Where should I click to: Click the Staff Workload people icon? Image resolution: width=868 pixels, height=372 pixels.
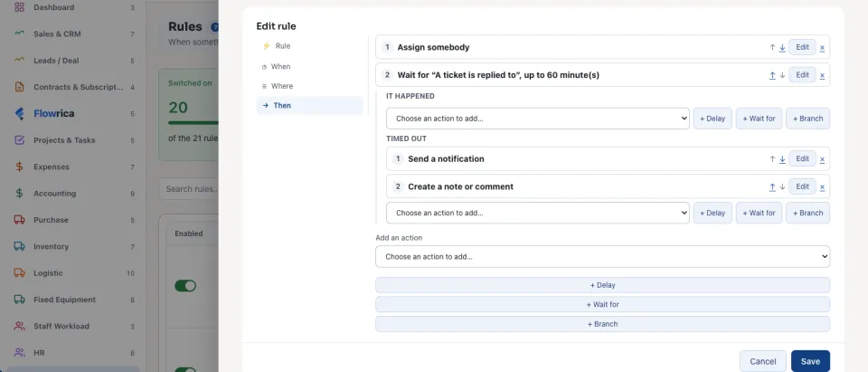tap(19, 326)
